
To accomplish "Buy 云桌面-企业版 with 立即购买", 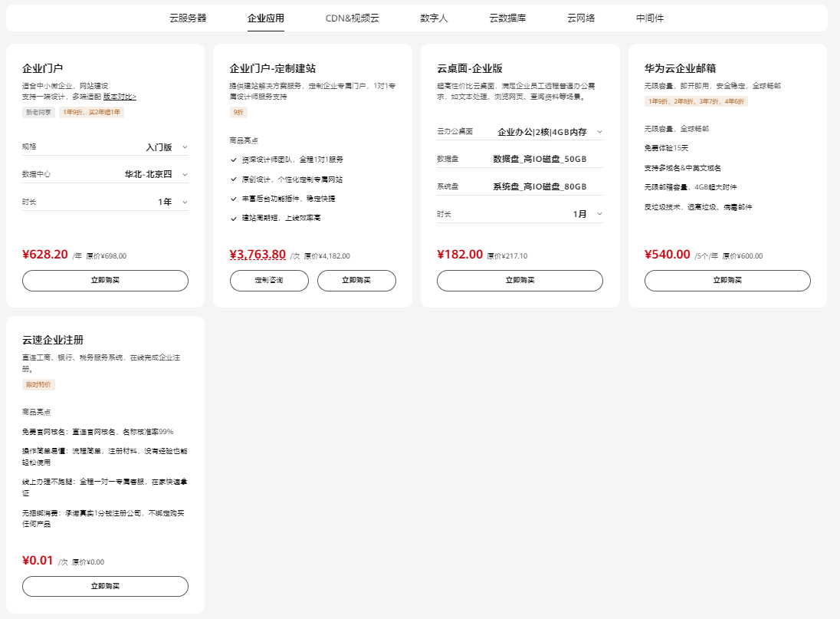I will (520, 281).
